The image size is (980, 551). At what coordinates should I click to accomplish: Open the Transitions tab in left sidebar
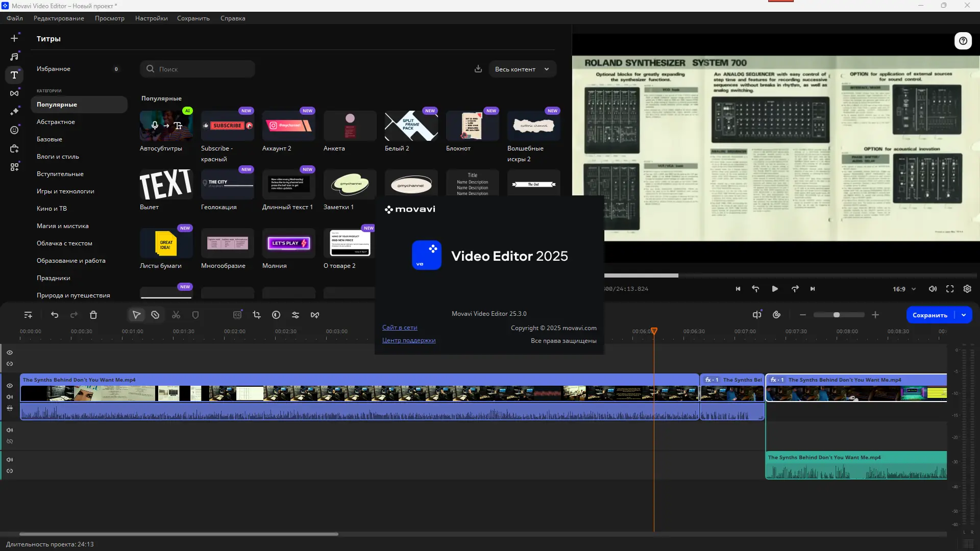pyautogui.click(x=14, y=93)
